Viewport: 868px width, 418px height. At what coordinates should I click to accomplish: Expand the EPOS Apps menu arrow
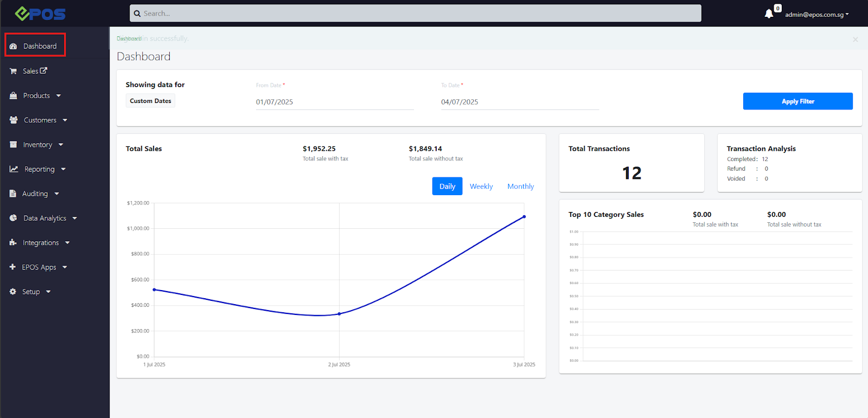coord(65,267)
